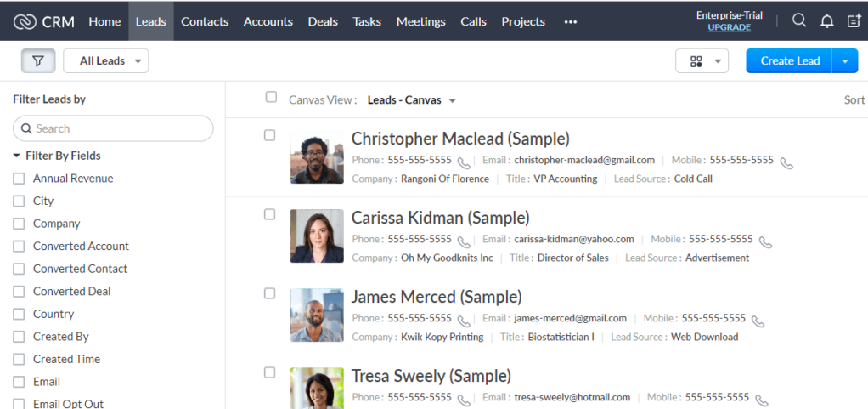Open the All Leads view dropdown

106,61
